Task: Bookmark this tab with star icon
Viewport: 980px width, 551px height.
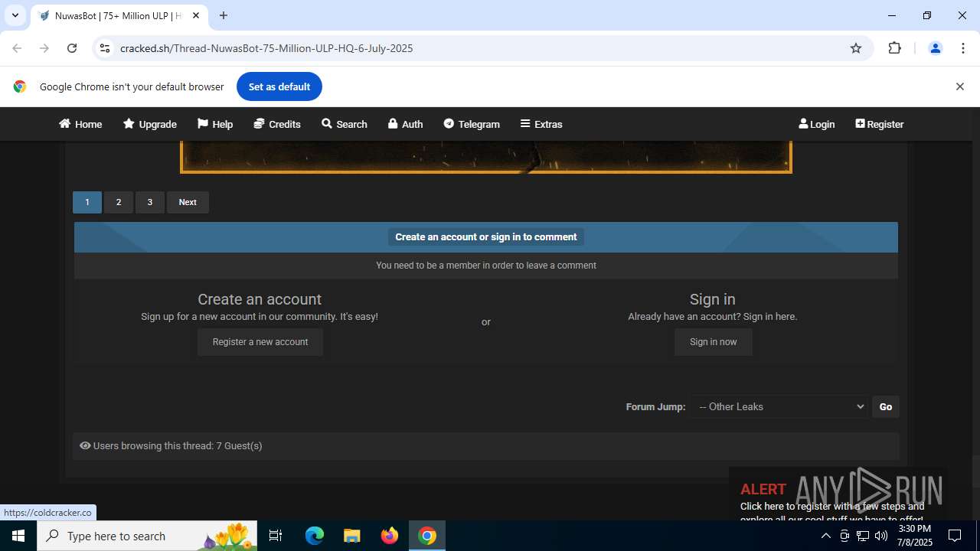Action: coord(856,48)
